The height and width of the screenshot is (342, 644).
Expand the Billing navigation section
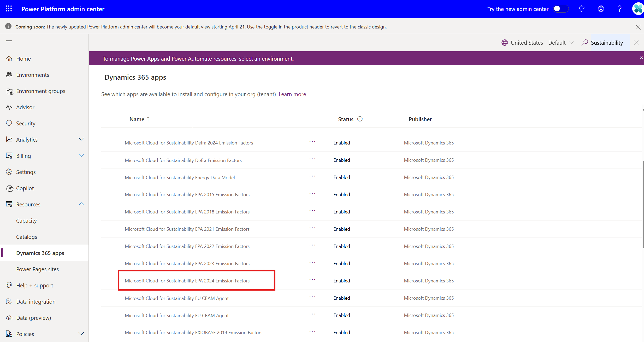click(x=81, y=156)
